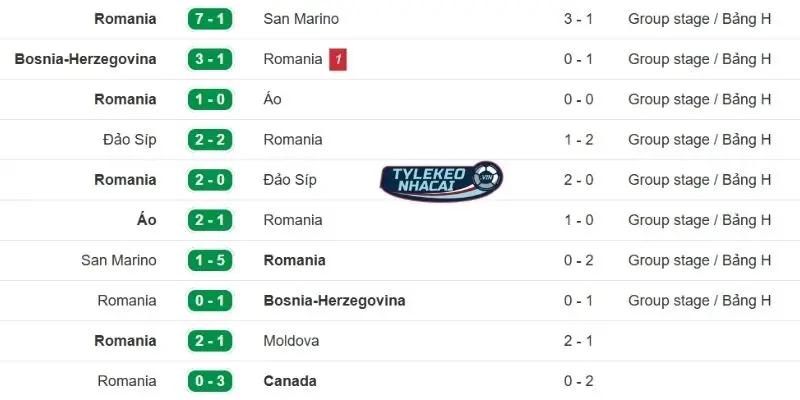The height and width of the screenshot is (400, 800).
Task: Open the Moldova team link
Action: click(291, 341)
